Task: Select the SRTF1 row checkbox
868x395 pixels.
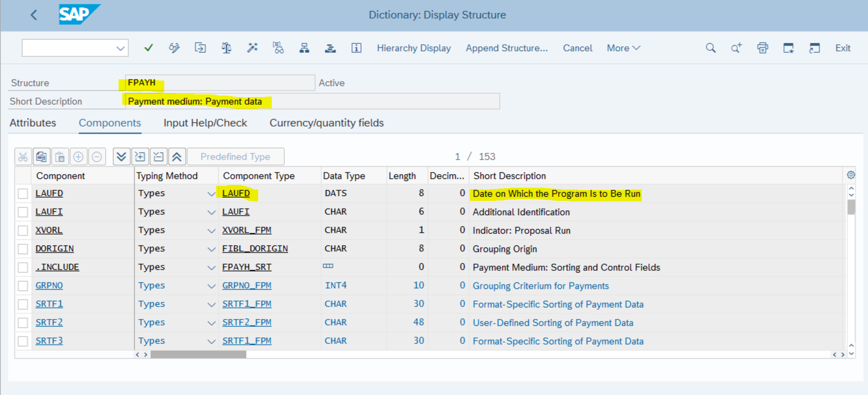Action: click(23, 304)
